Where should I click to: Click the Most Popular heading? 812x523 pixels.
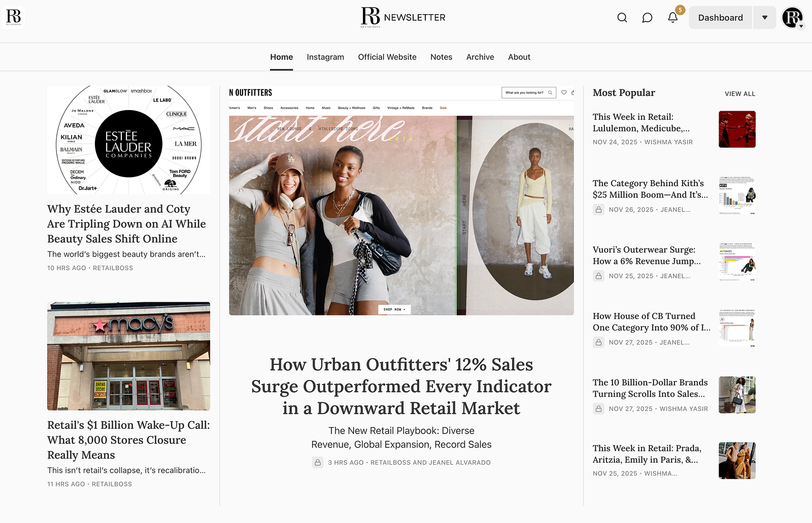click(624, 93)
